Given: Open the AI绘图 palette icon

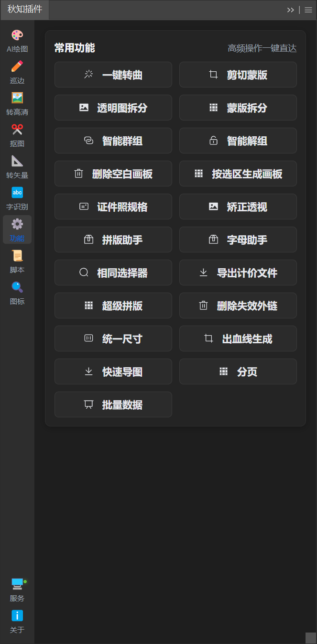Looking at the screenshot, I should tap(17, 36).
